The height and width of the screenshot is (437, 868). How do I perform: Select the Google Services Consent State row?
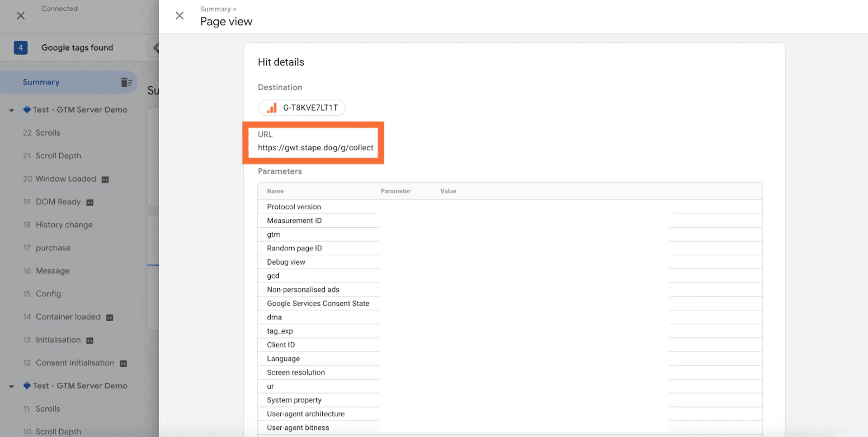tap(510, 303)
